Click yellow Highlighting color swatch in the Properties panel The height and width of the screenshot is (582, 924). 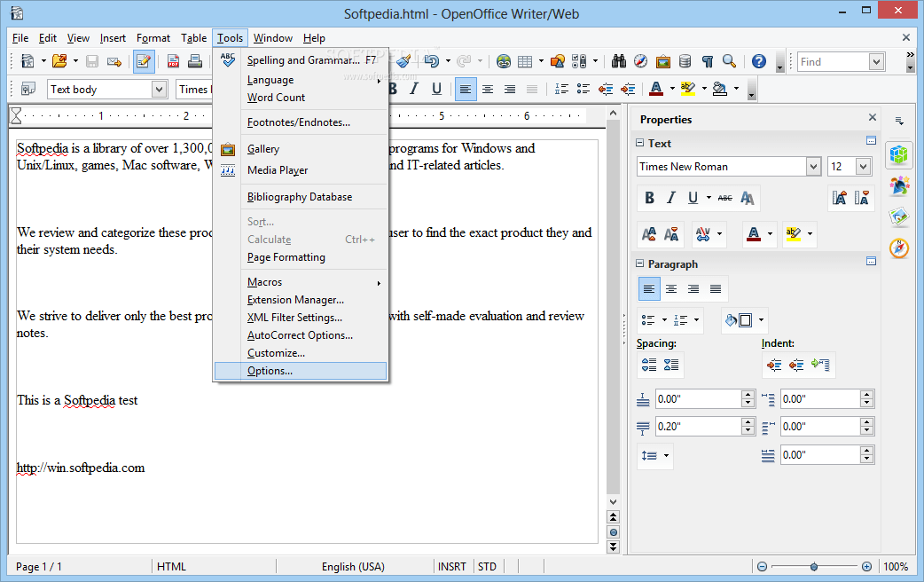[793, 234]
